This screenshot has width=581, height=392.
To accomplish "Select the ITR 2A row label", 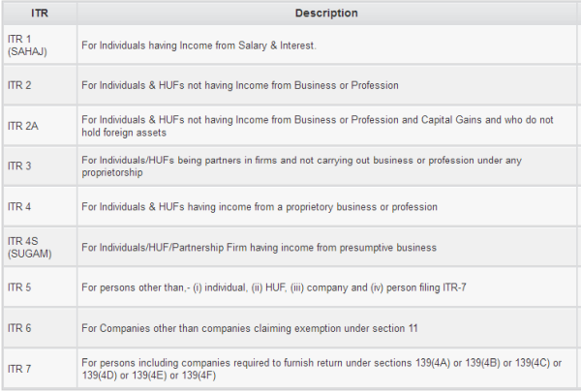I will pos(23,126).
